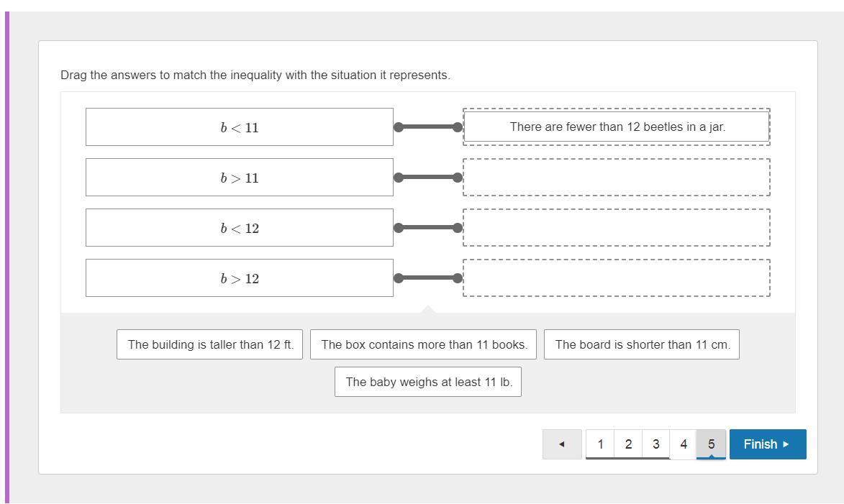The height and width of the screenshot is (504, 844).
Task: Select 'The box contains more than 11 books.' answer
Action: 424,344
